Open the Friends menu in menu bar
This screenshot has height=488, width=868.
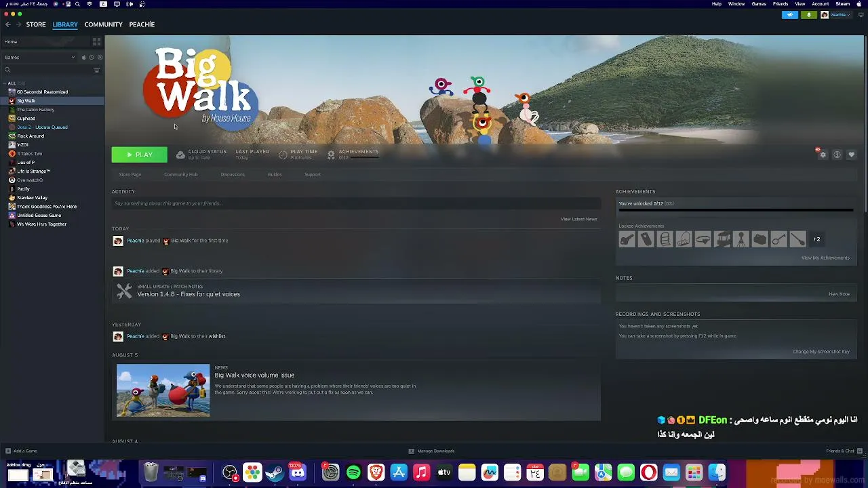tap(781, 4)
